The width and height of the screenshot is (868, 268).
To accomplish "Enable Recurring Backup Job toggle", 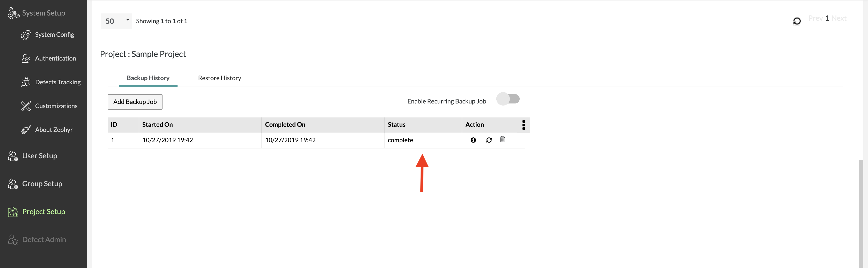I will coord(508,99).
